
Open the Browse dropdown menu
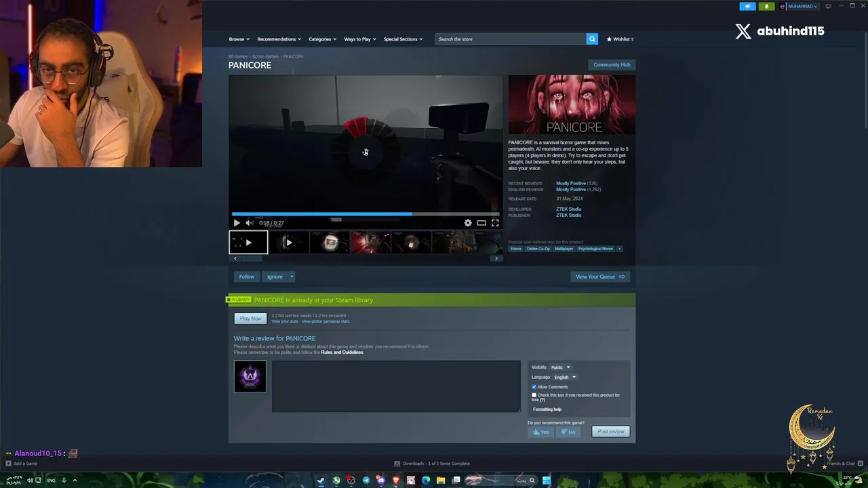[x=239, y=39]
